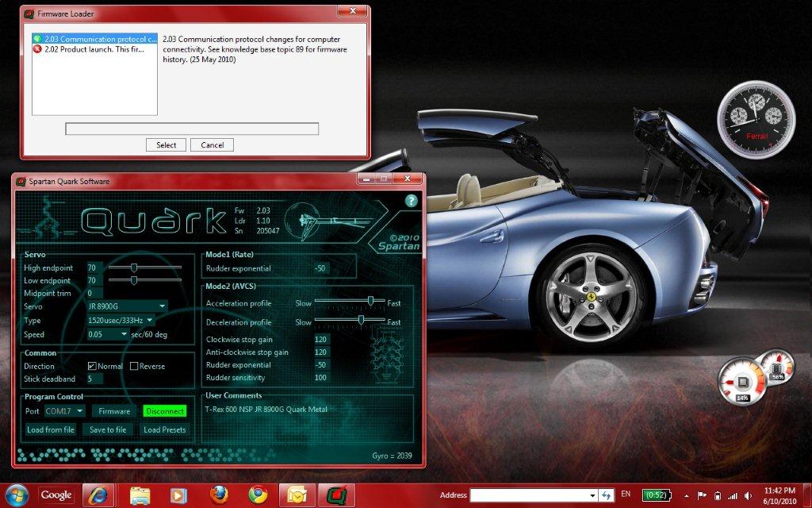Open the Servo dropdown showing JR 8900G

pyautogui.click(x=127, y=306)
